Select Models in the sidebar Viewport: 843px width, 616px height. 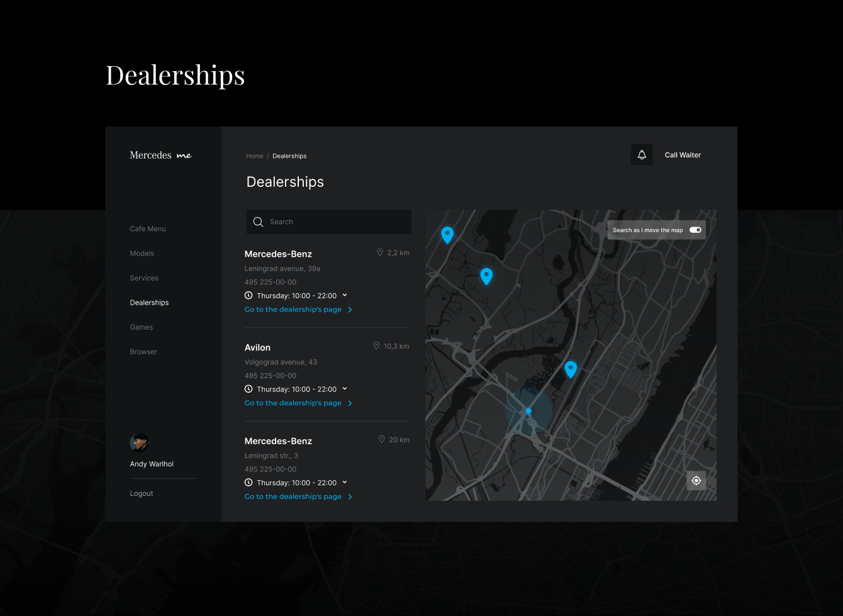point(142,254)
